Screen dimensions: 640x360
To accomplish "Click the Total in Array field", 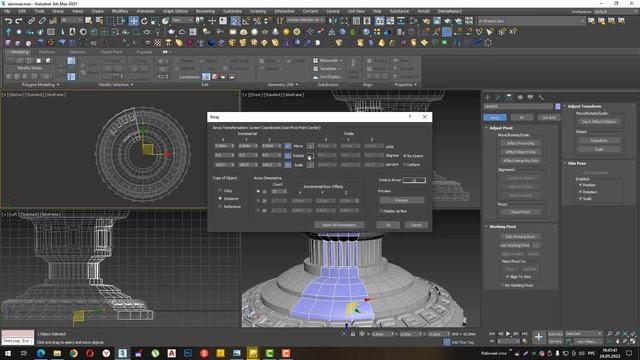I will click(414, 180).
